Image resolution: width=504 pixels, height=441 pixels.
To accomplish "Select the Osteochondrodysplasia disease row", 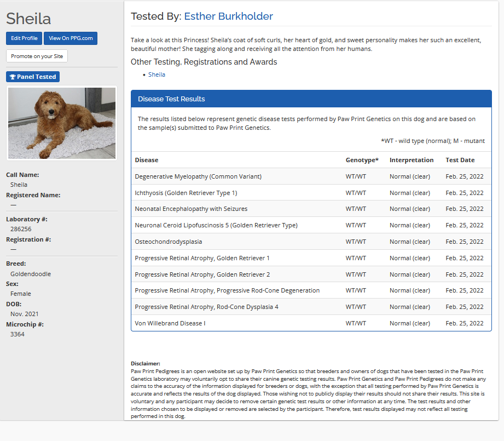I will click(x=168, y=242).
